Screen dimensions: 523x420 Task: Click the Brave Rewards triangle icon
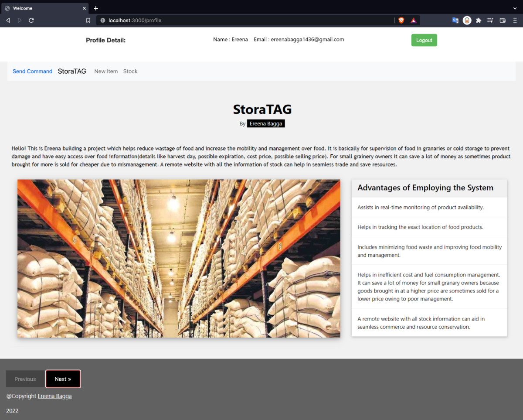pyautogui.click(x=413, y=20)
